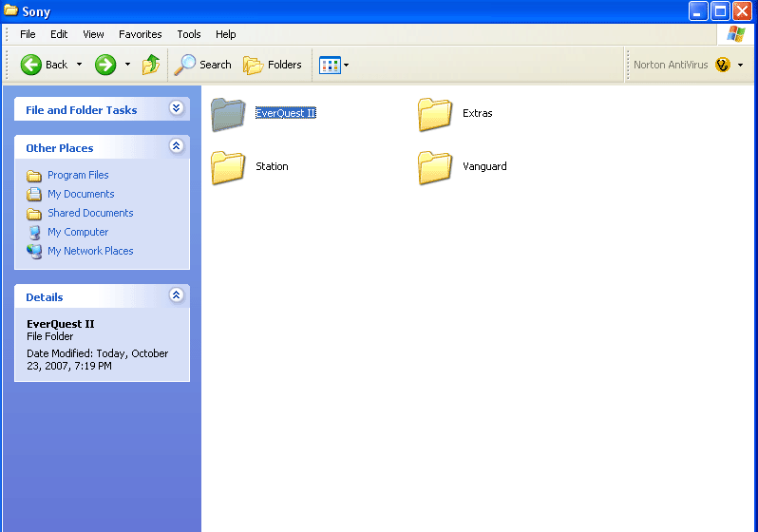The height and width of the screenshot is (532, 758).
Task: Click the Vanguard folder name
Action: coord(484,166)
